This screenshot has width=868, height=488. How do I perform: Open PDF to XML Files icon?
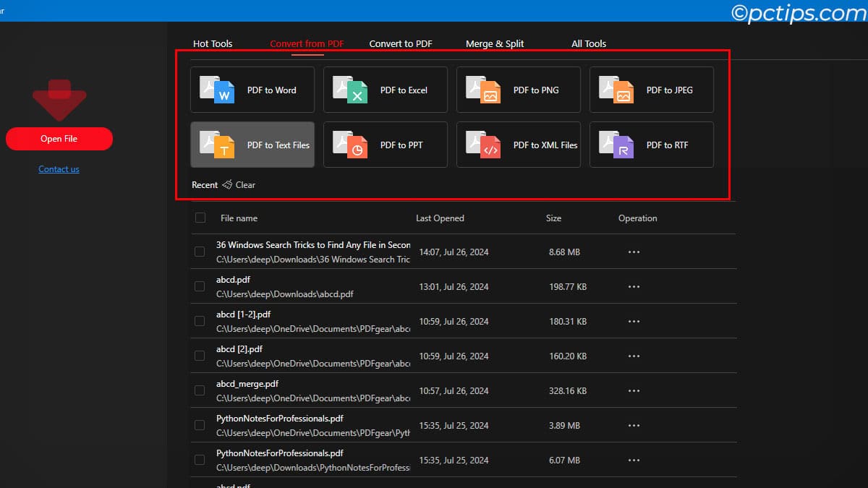tap(485, 145)
